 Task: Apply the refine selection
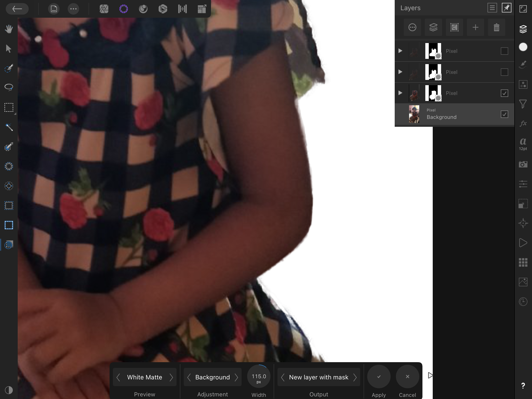(379, 377)
